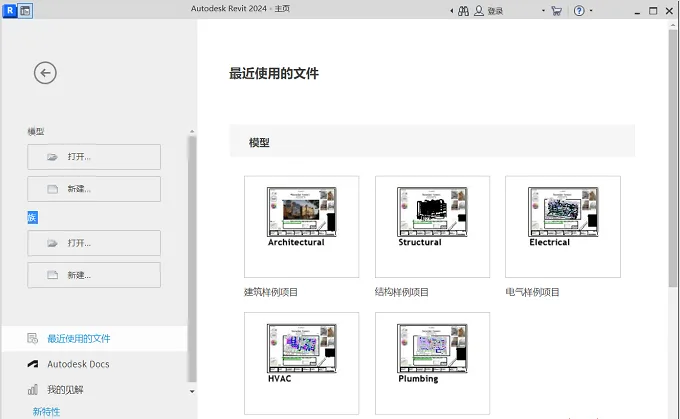Image resolution: width=680 pixels, height=419 pixels.
Task: Click the 电气样例项目 label
Action: coord(533,292)
